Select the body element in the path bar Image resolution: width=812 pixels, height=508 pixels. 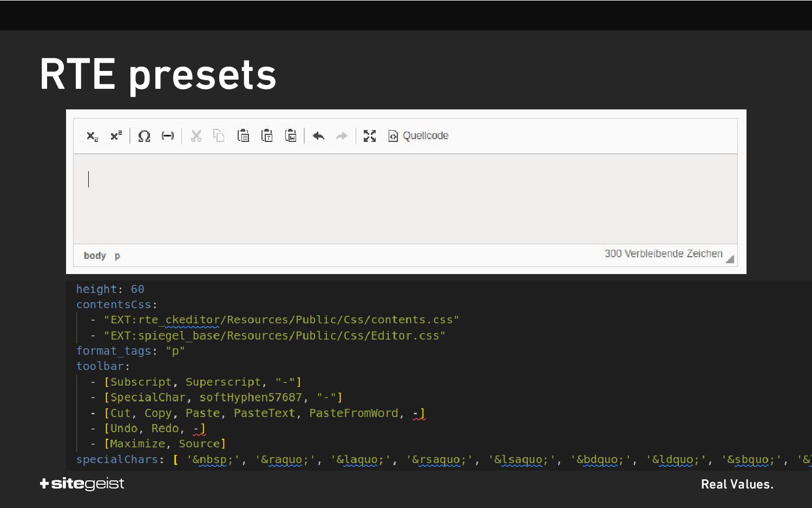(x=95, y=256)
